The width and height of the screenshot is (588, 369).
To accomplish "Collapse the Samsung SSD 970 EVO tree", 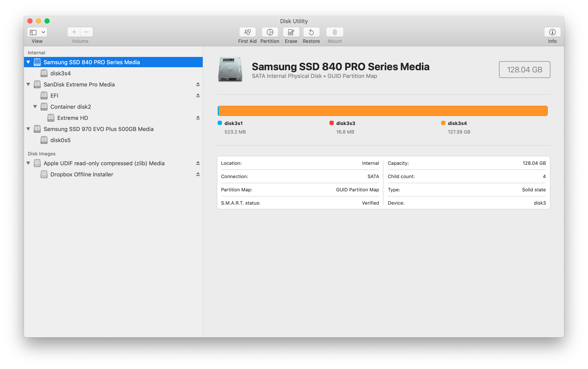I will (x=28, y=129).
